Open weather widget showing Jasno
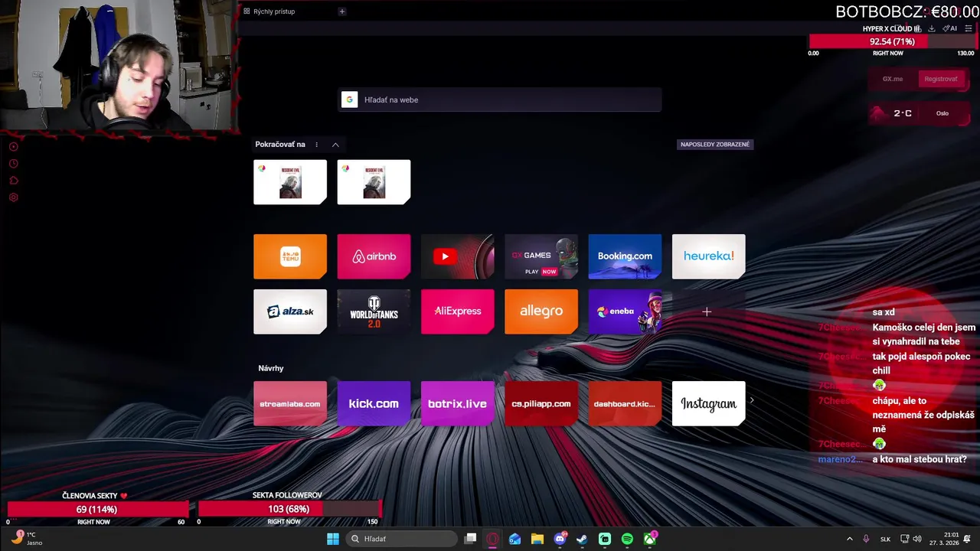980x551 pixels. 26,539
